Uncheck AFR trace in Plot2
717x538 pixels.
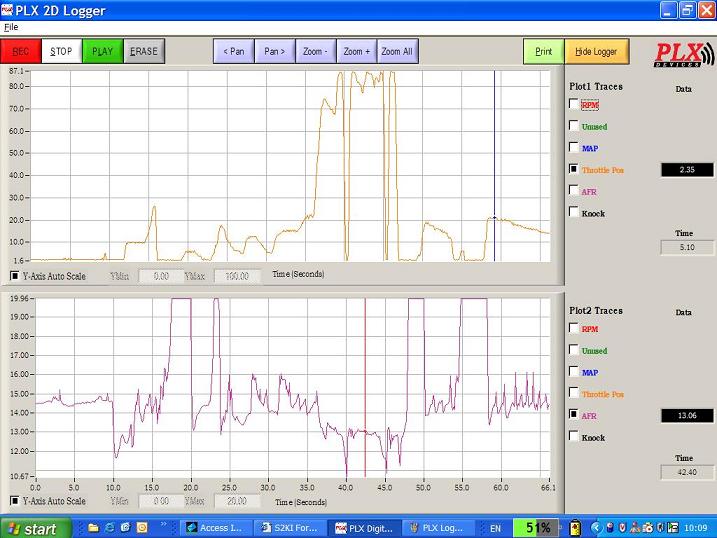pos(573,414)
